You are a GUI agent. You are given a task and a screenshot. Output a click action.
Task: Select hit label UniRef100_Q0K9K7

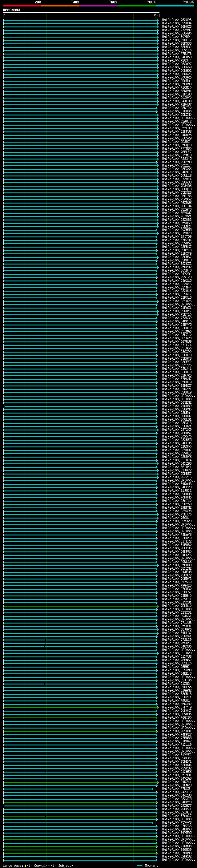click(x=177, y=711)
